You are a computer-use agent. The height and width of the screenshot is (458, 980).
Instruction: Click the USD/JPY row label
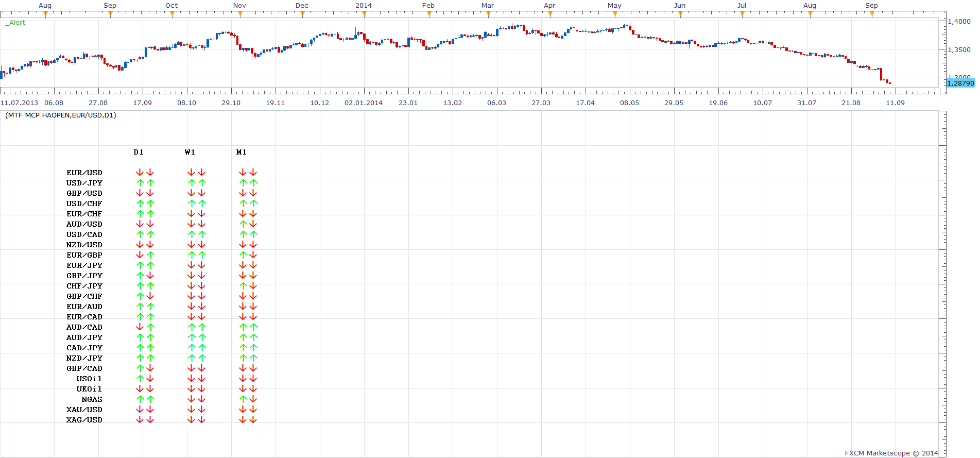(x=84, y=183)
